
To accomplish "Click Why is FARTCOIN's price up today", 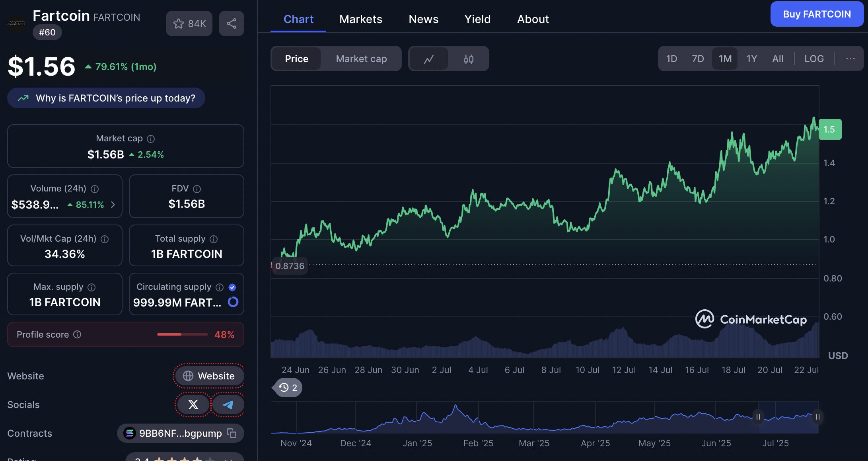I will (106, 98).
